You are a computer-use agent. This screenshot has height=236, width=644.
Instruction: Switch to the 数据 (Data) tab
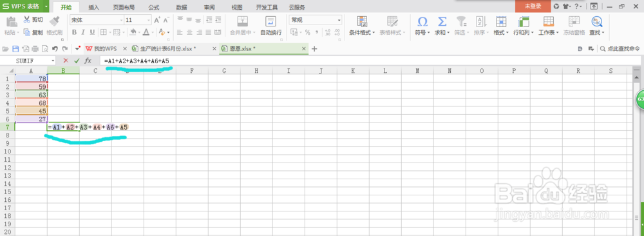tap(181, 7)
